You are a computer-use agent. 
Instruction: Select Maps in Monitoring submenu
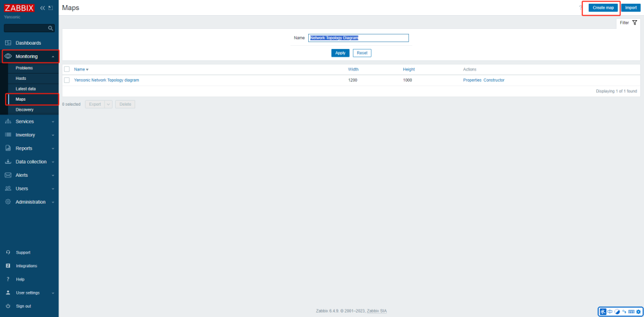pyautogui.click(x=21, y=99)
